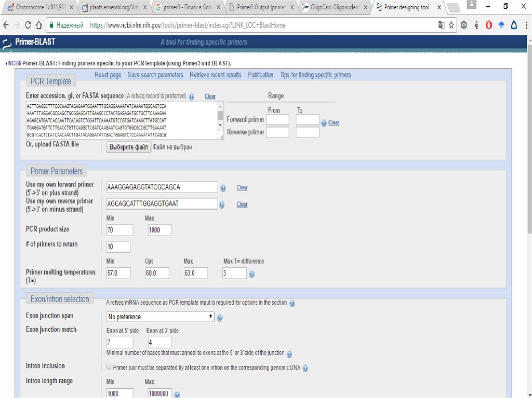The image size is (532, 398).
Task: Open the plants.ensembl.org tab
Action: pos(111,8)
